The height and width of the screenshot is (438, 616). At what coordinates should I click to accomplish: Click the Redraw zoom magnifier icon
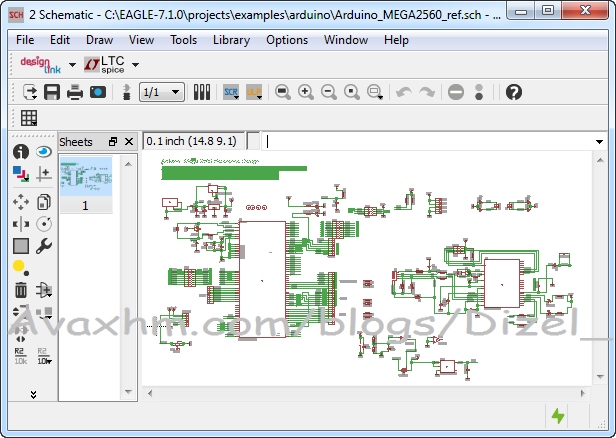[352, 92]
